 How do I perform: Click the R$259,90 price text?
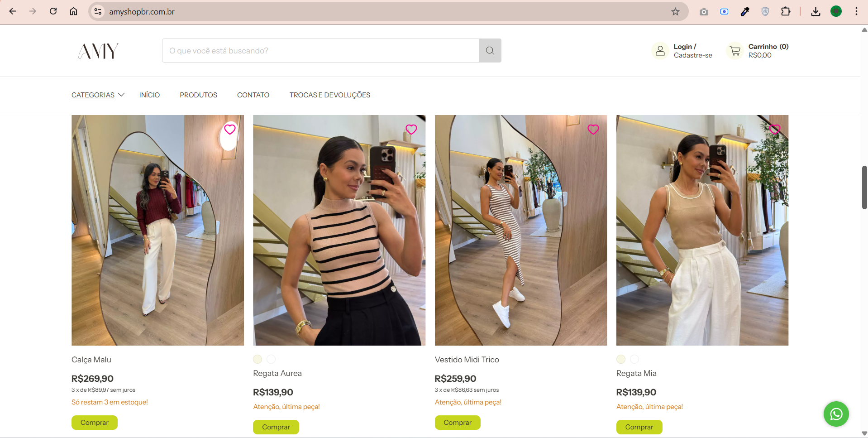point(455,379)
